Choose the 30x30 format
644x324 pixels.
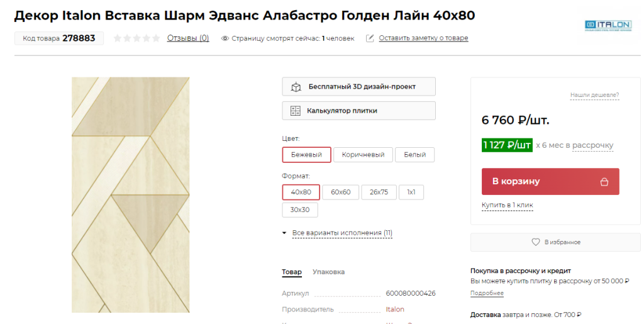pos(300,210)
